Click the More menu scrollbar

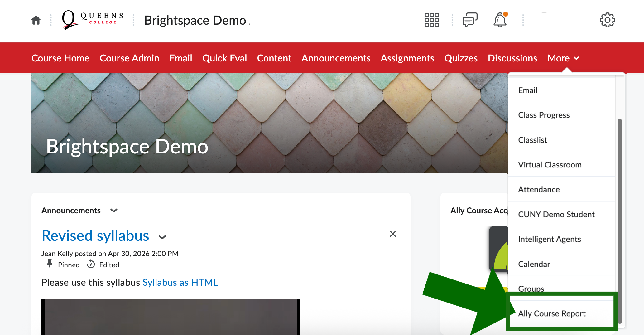click(620, 221)
